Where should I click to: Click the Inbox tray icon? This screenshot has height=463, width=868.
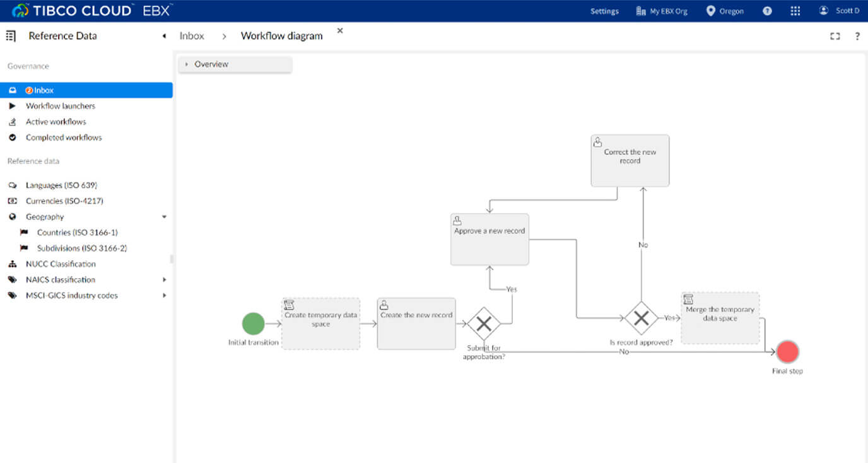click(13, 90)
